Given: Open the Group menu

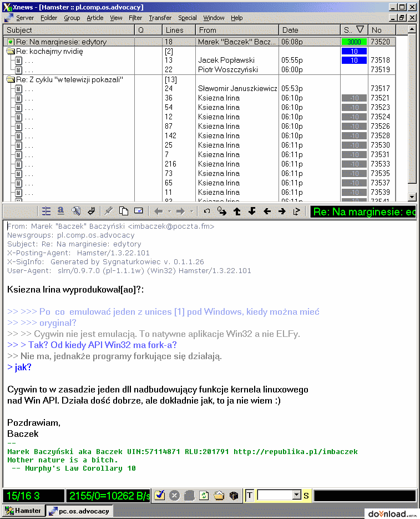Looking at the screenshot, I should point(72,18).
